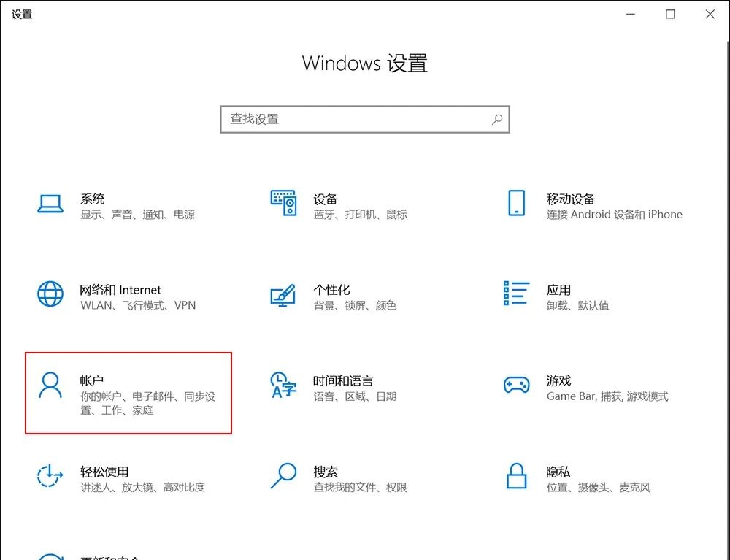Screen dimensions: 730x560
Task: Open 网络和 Internet settings title
Action: pyautogui.click(x=120, y=290)
